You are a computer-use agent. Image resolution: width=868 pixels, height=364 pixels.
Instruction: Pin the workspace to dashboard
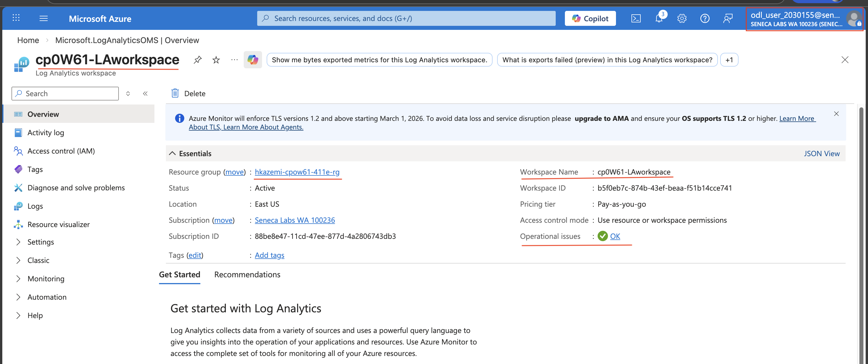point(197,60)
